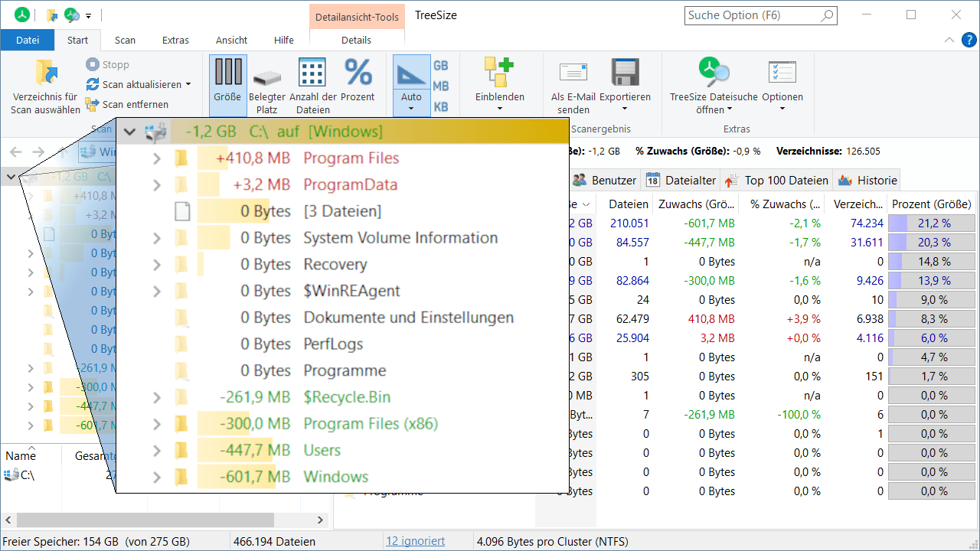The image size is (980, 551).
Task: Select the MB unit button in ribbon
Action: coord(441,86)
